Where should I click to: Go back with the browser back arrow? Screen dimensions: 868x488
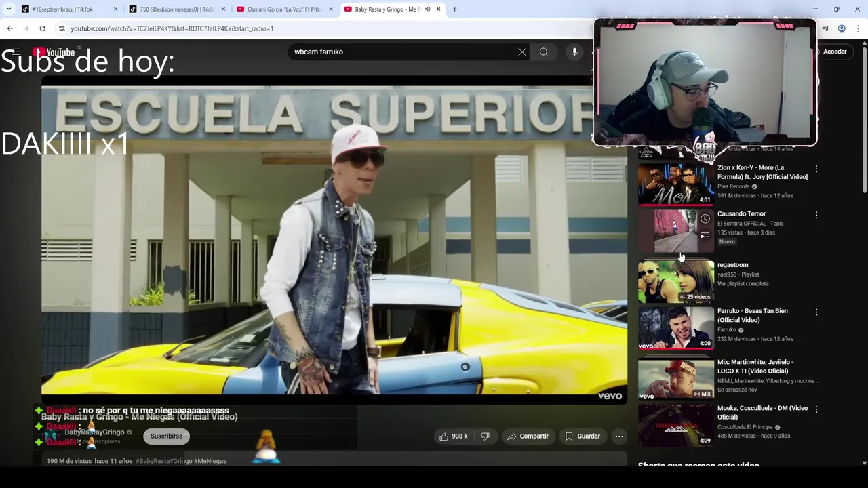(x=9, y=28)
